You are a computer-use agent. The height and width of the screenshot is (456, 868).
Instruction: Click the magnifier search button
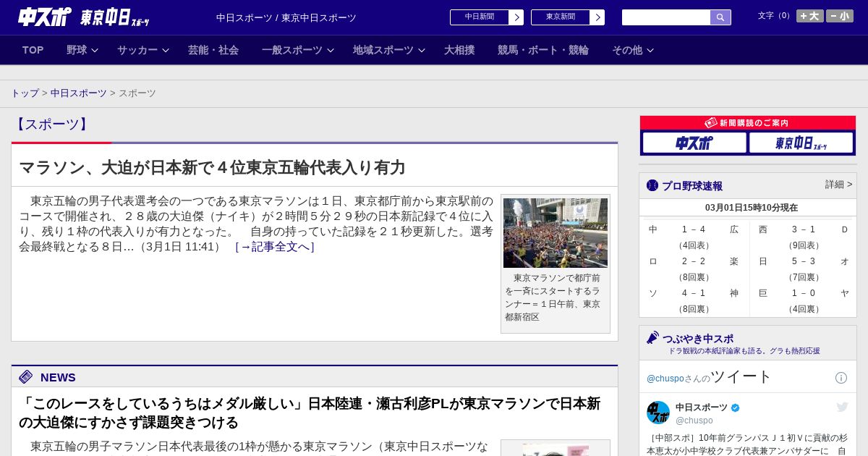coord(720,17)
